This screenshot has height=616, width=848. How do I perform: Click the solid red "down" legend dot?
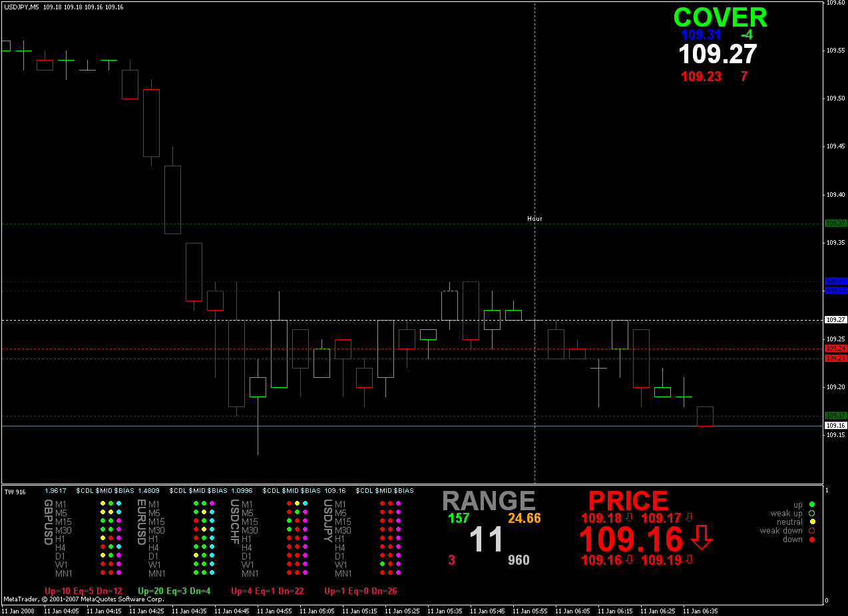tap(813, 539)
